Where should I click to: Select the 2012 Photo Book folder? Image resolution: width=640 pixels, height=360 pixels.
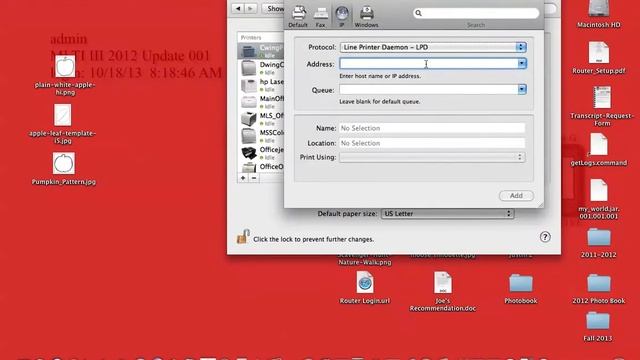599,283
